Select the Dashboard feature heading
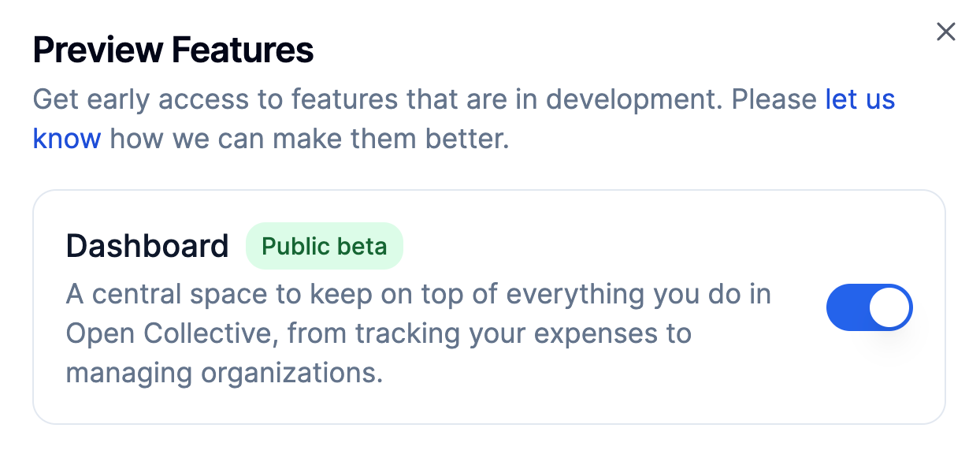Viewport: 980px width, 454px height. pyautogui.click(x=147, y=246)
